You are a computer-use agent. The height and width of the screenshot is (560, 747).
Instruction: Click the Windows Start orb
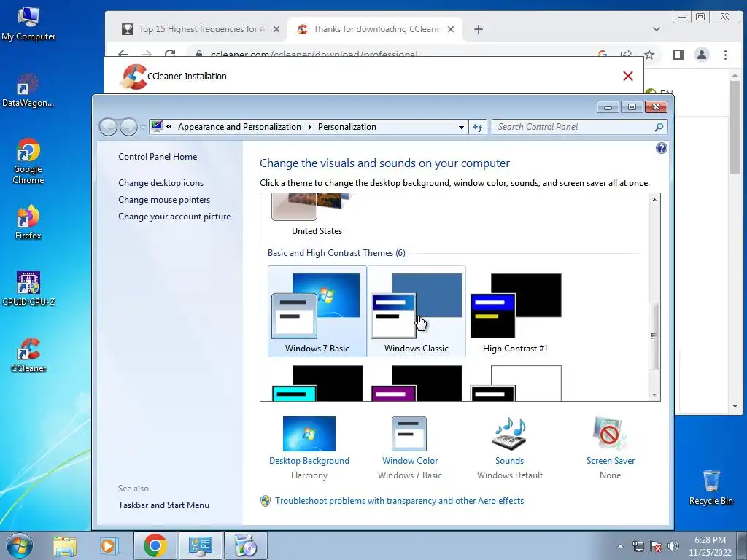click(x=19, y=545)
